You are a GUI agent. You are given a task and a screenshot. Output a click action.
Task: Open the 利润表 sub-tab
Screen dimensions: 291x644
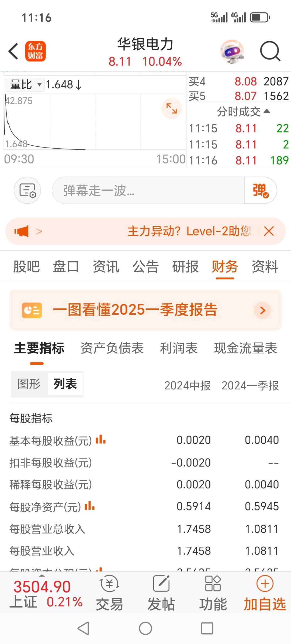tap(179, 348)
